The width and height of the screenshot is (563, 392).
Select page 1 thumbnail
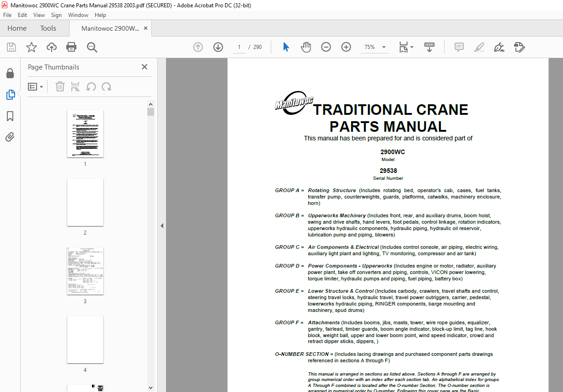pyautogui.click(x=85, y=134)
